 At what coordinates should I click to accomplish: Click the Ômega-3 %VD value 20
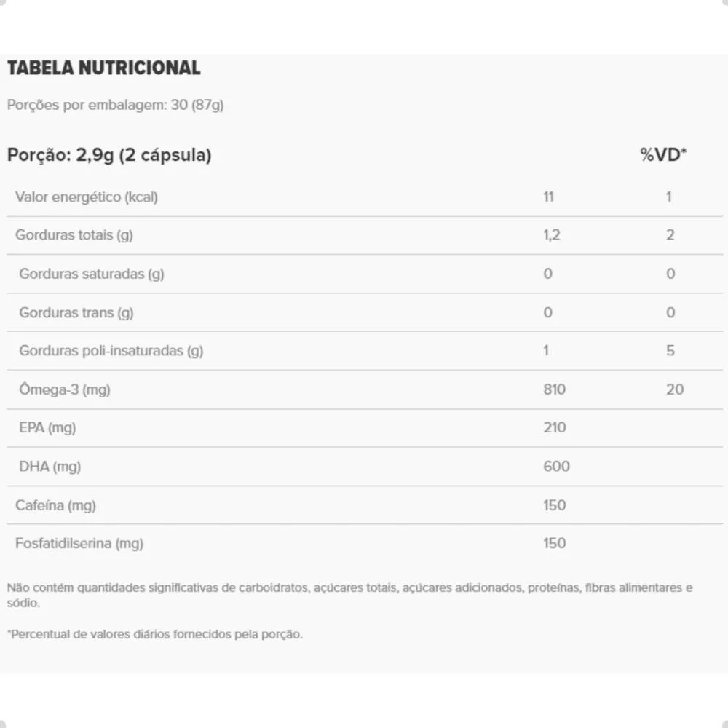(675, 389)
